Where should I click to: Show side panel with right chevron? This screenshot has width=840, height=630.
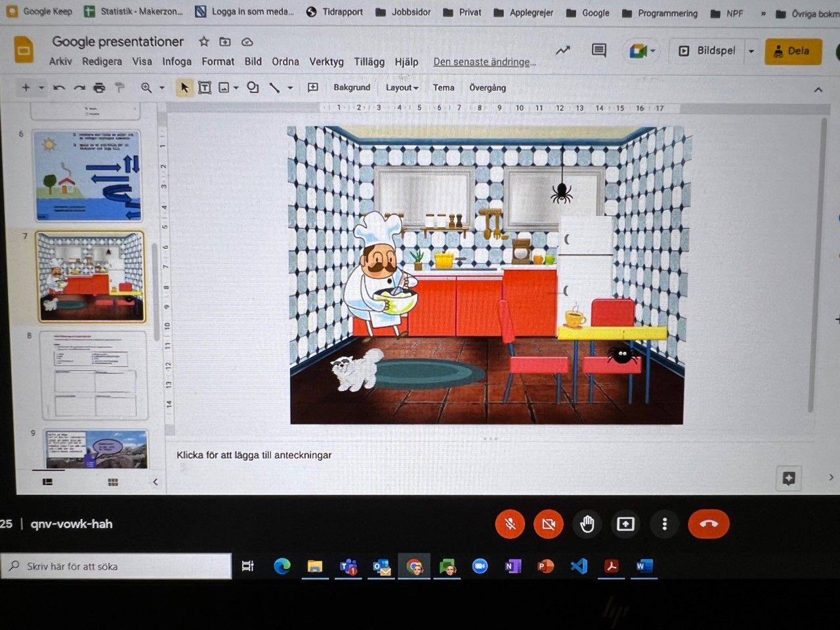(831, 477)
